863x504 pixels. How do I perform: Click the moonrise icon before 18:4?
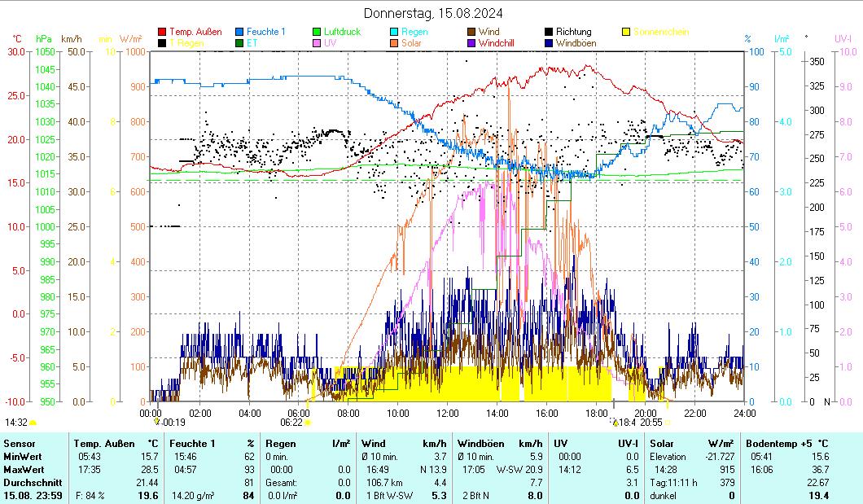(x=615, y=422)
